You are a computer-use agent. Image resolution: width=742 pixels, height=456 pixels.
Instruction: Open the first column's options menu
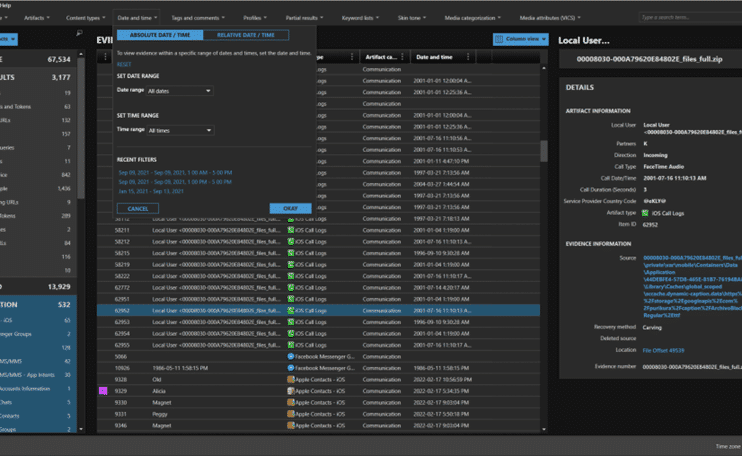[105, 57]
